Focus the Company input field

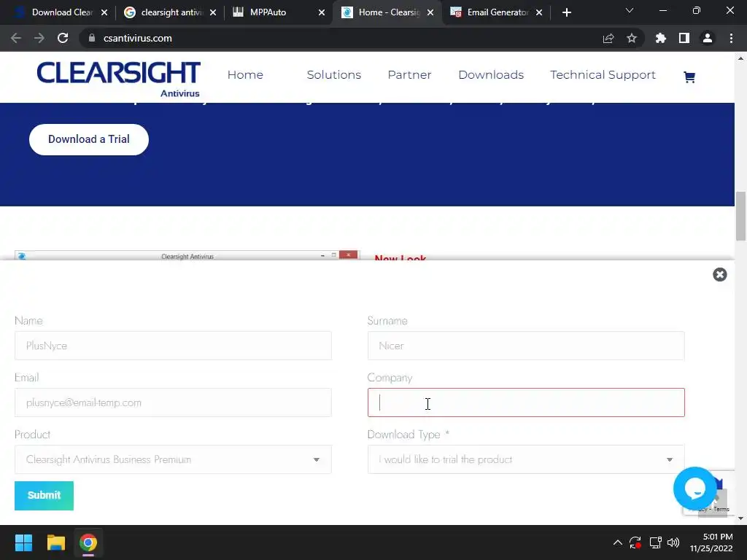(526, 402)
